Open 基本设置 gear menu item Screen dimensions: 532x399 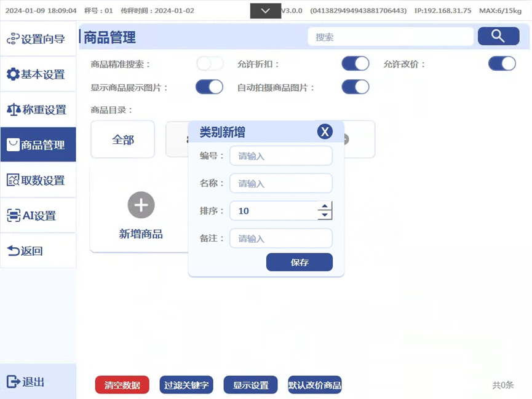pos(38,74)
